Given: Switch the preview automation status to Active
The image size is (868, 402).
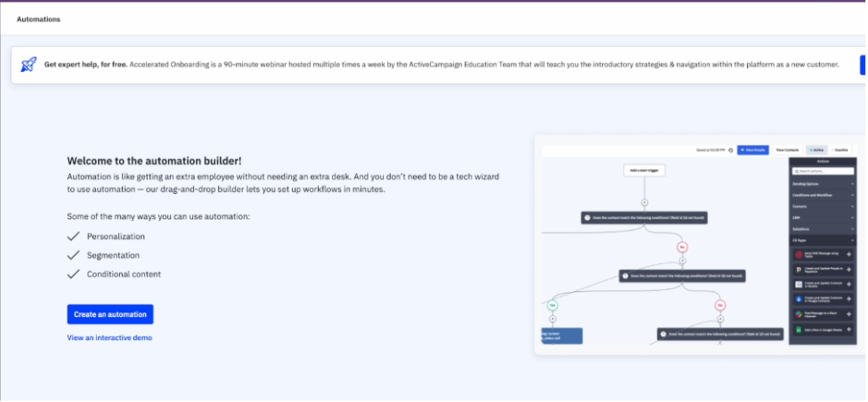Looking at the screenshot, I should (x=816, y=150).
